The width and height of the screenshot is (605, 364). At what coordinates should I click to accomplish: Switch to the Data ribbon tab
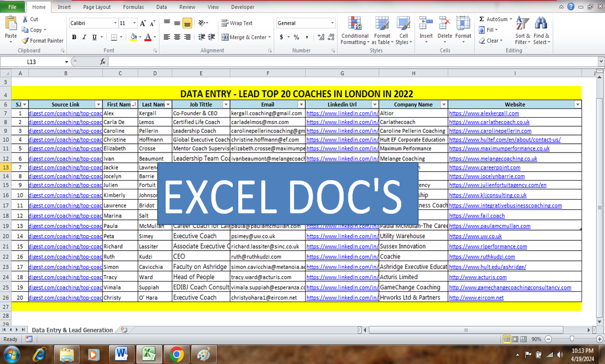pyautogui.click(x=161, y=7)
